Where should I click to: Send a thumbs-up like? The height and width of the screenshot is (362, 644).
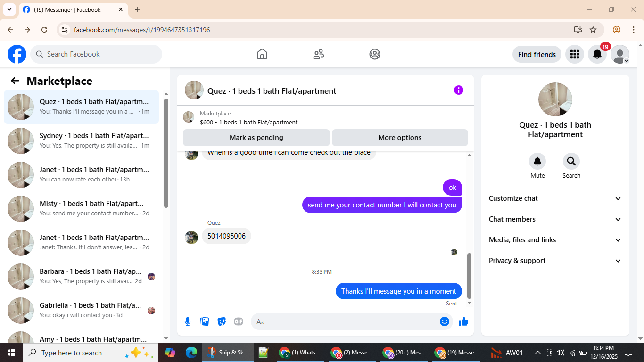coord(463,321)
